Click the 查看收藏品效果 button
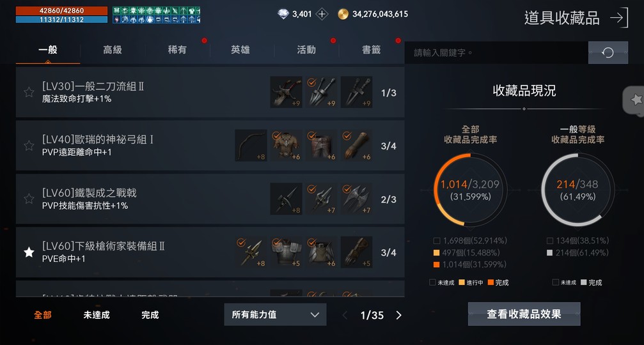 (524, 314)
